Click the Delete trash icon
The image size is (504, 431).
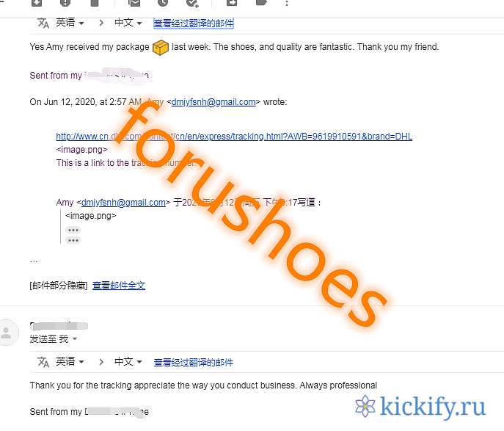pos(95,3)
